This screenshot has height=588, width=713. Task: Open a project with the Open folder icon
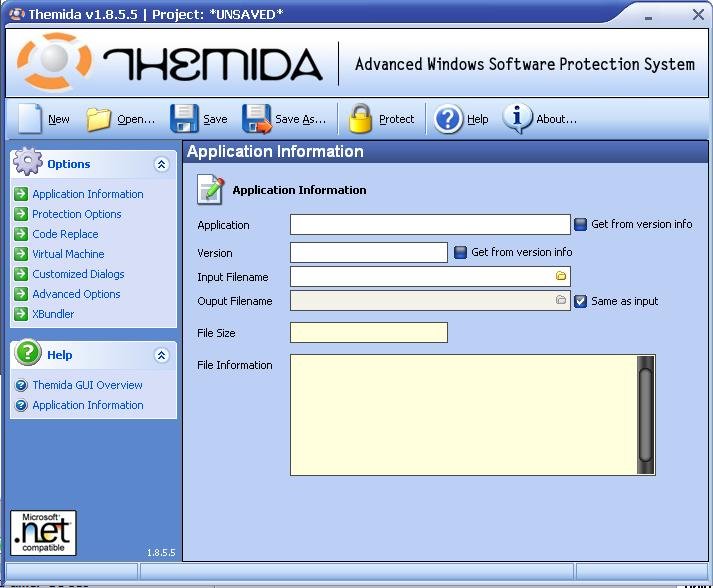click(98, 119)
